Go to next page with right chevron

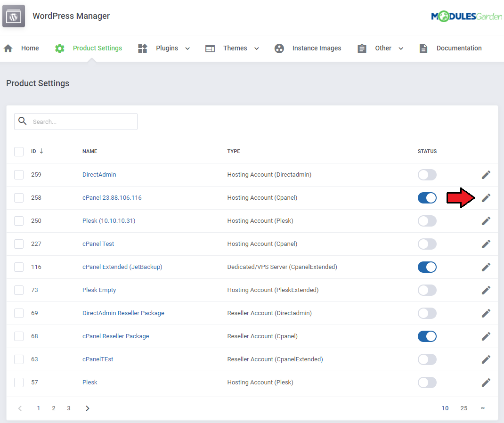coord(88,408)
